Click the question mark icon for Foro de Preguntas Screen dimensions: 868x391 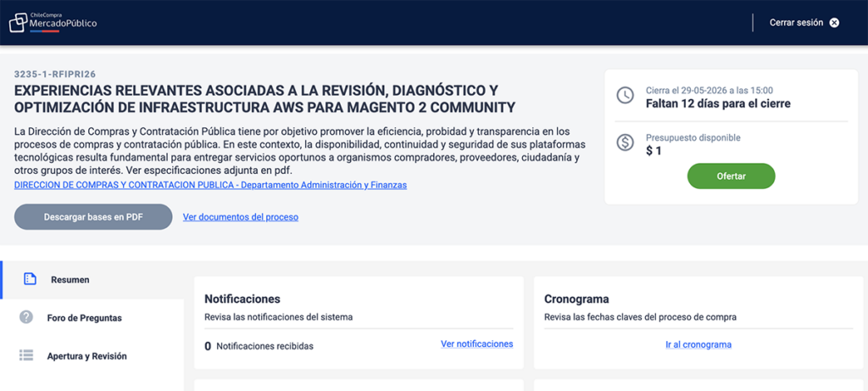click(26, 317)
